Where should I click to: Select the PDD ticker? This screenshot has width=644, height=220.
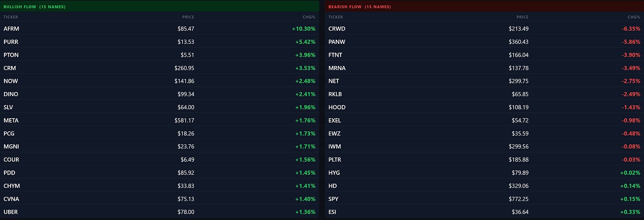point(9,173)
